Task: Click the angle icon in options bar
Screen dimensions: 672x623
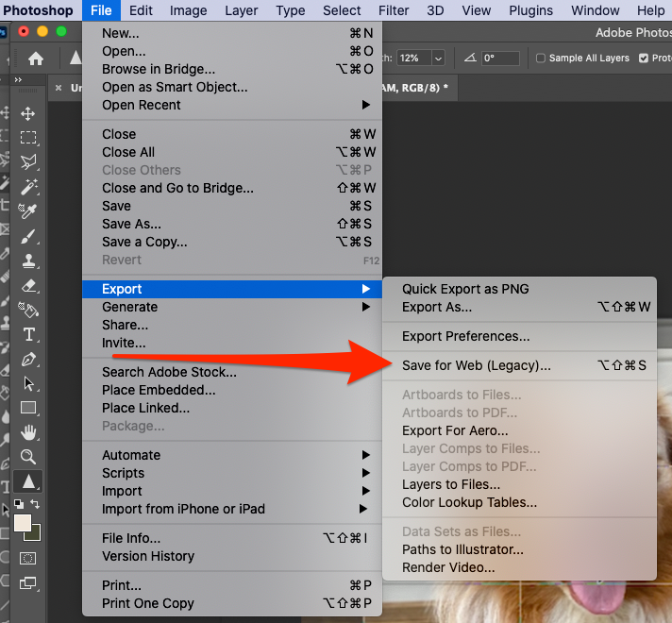Action: coord(470,58)
